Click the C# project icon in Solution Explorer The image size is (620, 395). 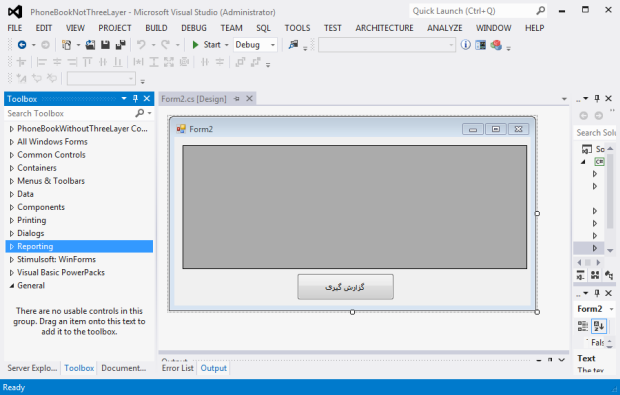pos(599,161)
